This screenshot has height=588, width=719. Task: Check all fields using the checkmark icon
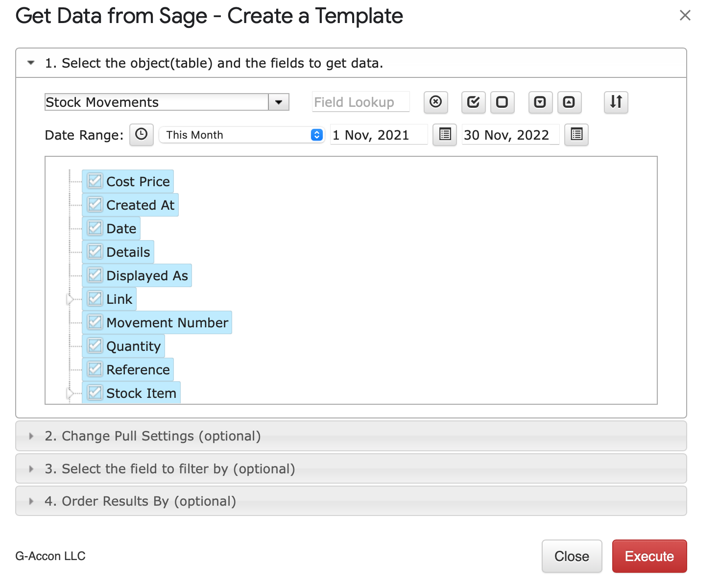473,102
